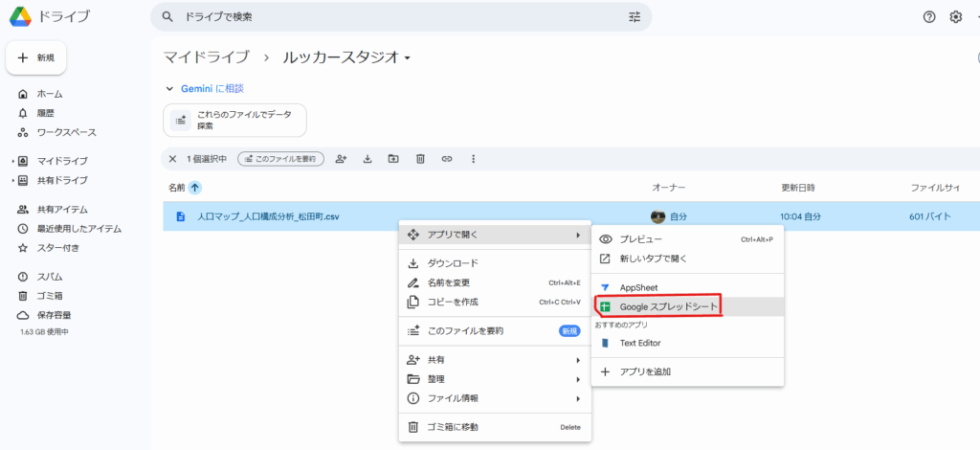Click the search filter options icon
The image size is (980, 450).
point(635,17)
